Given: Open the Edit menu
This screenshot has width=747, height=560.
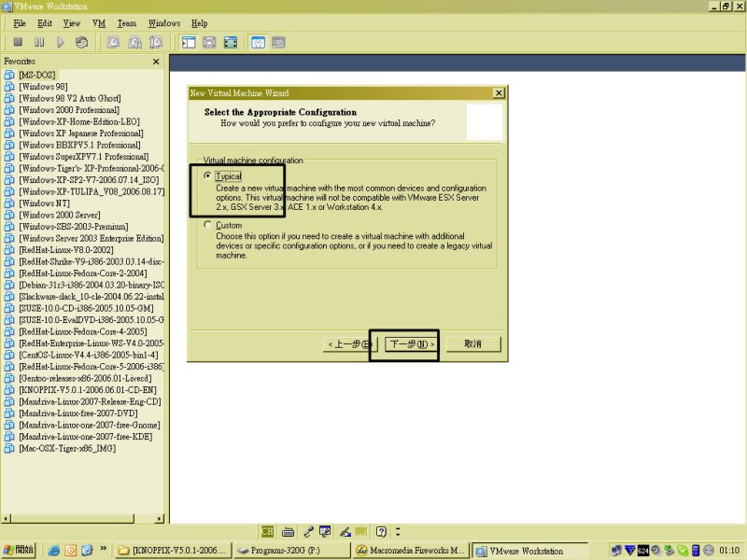Looking at the screenshot, I should point(45,23).
